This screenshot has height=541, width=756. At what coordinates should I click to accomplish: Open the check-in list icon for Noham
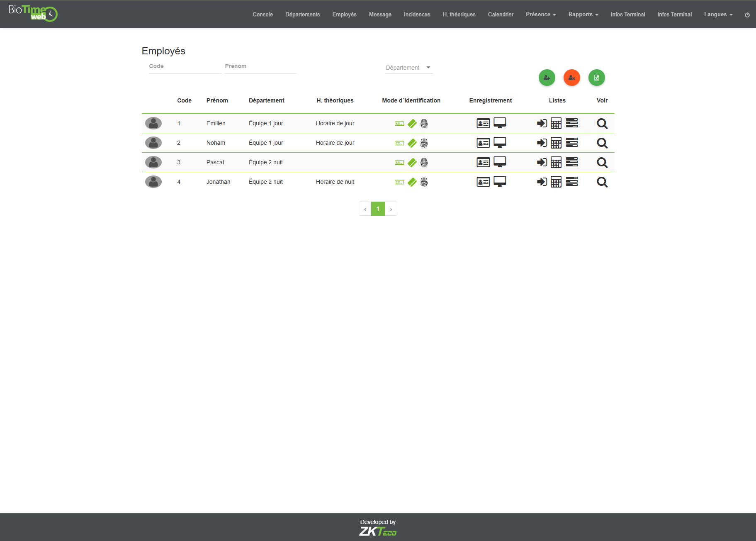click(542, 143)
